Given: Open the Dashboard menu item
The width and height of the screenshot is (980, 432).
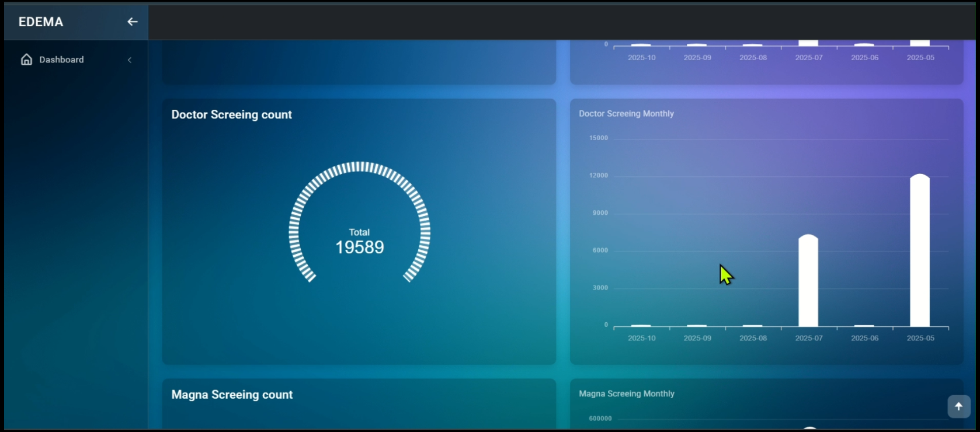Looking at the screenshot, I should (x=76, y=60).
